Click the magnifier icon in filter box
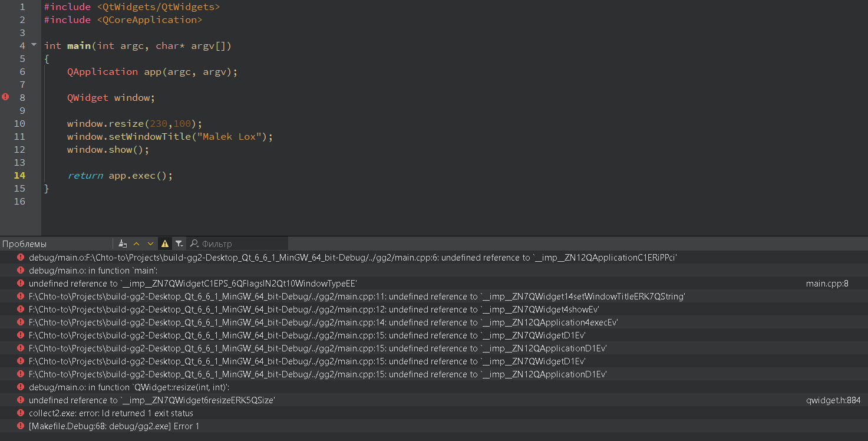 pyautogui.click(x=194, y=243)
